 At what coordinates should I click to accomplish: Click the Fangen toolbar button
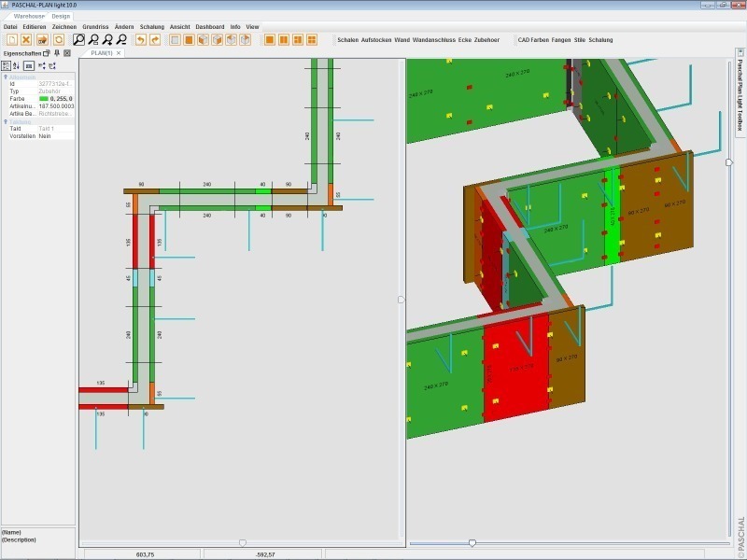(561, 40)
